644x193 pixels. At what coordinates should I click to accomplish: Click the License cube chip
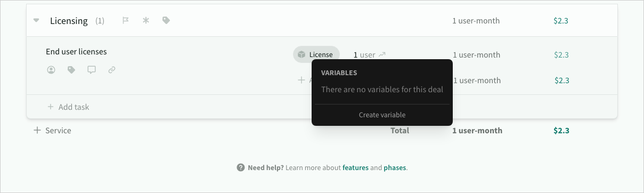coord(316,54)
